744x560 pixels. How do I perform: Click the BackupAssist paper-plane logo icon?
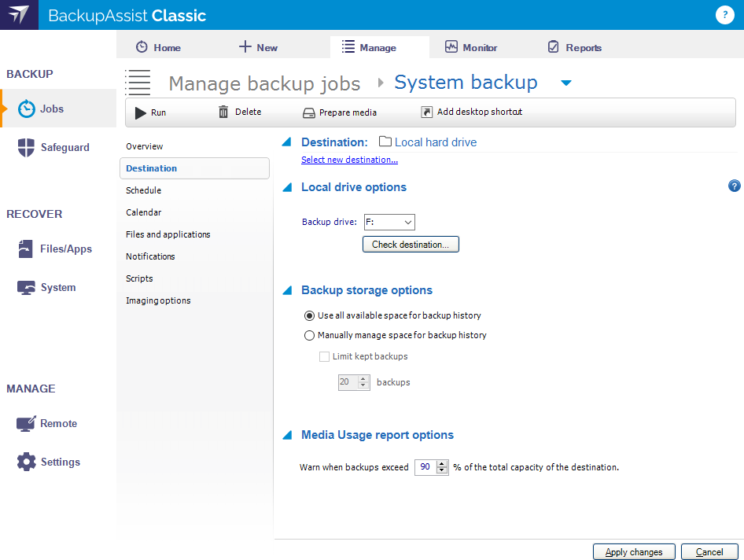[x=19, y=15]
